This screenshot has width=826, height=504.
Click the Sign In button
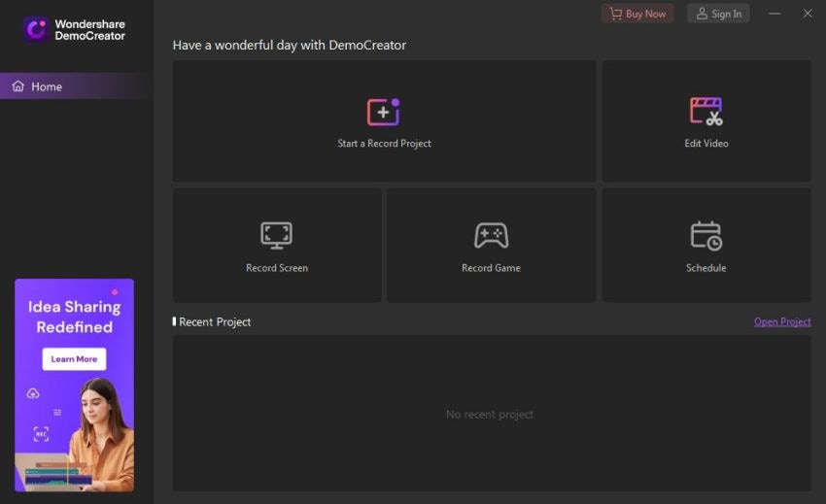pos(718,14)
